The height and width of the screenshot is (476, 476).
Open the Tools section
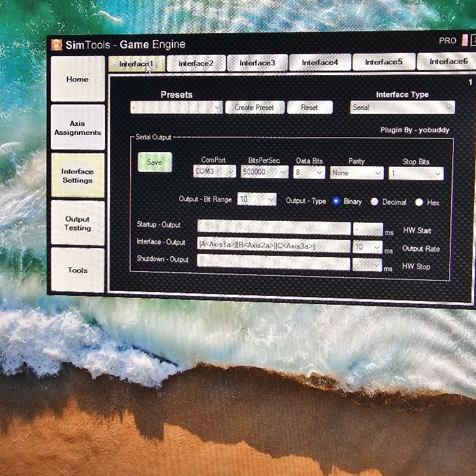click(78, 270)
